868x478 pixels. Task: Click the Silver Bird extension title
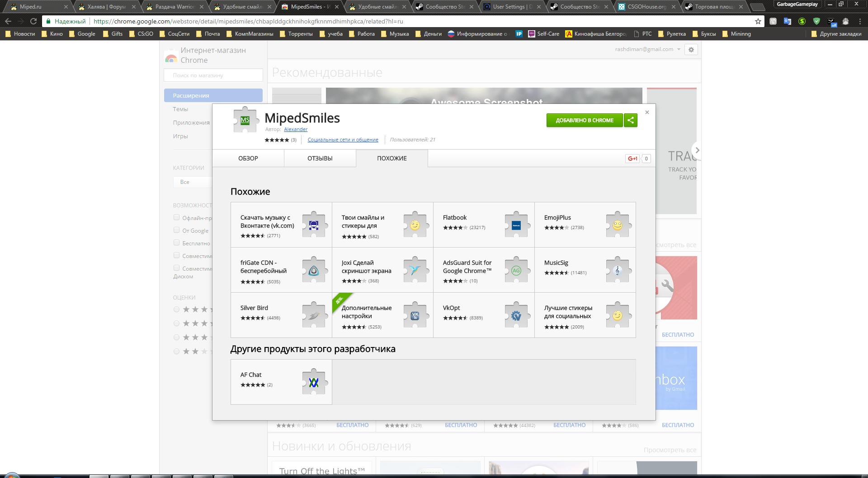pyautogui.click(x=254, y=308)
